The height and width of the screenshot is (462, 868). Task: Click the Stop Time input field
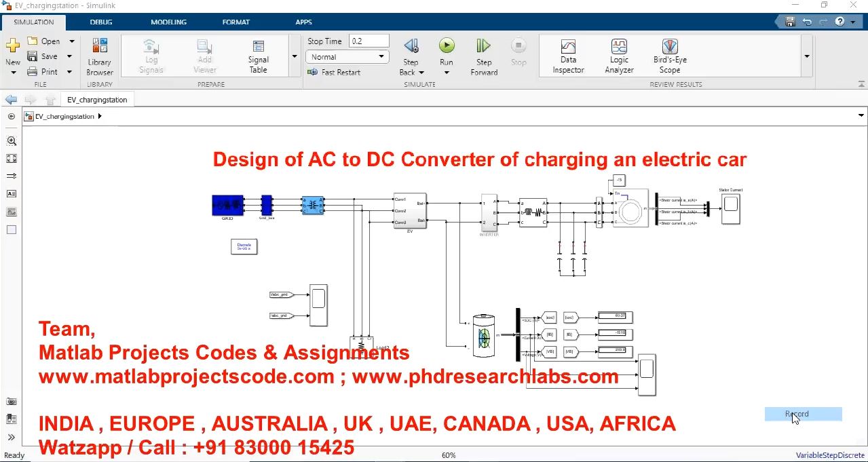pyautogui.click(x=369, y=41)
